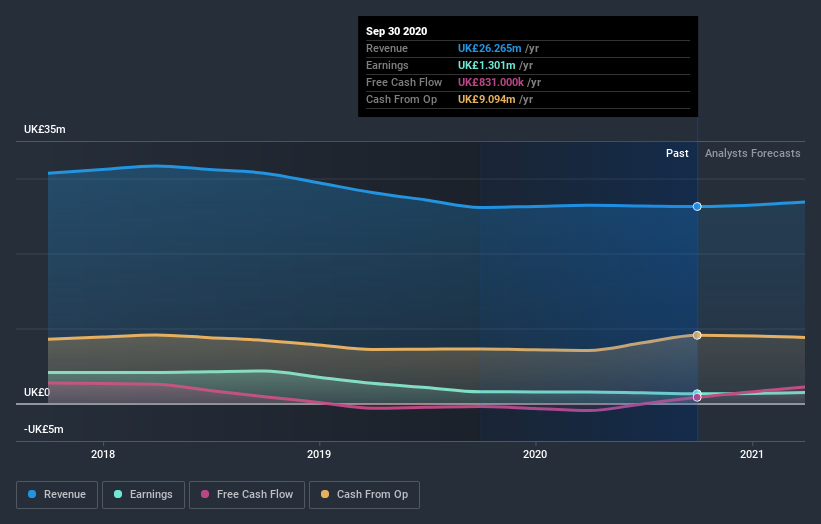The image size is (821, 524).
Task: Select the 2021 x-axis label
Action: coord(752,454)
